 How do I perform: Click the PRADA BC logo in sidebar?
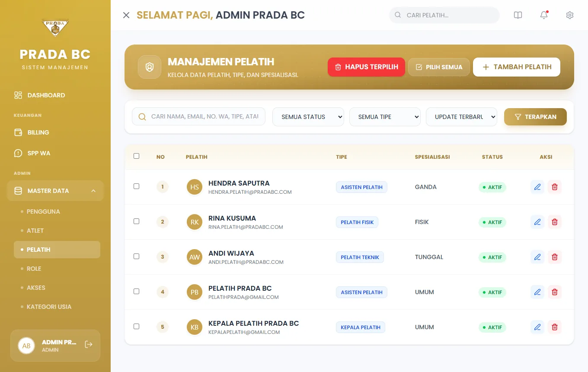(55, 28)
